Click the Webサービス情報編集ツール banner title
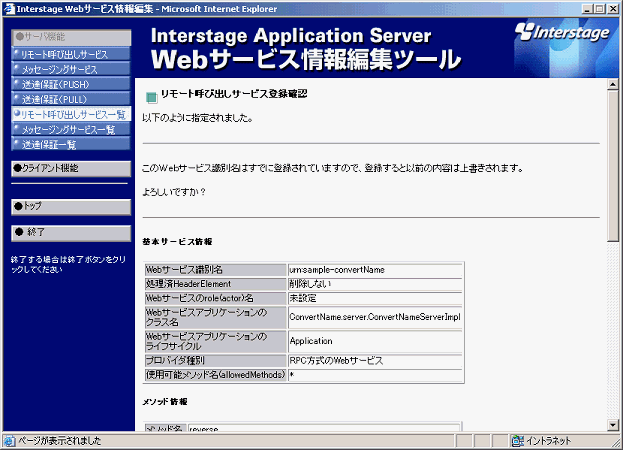Image resolution: width=623 pixels, height=450 pixels. coord(306,60)
